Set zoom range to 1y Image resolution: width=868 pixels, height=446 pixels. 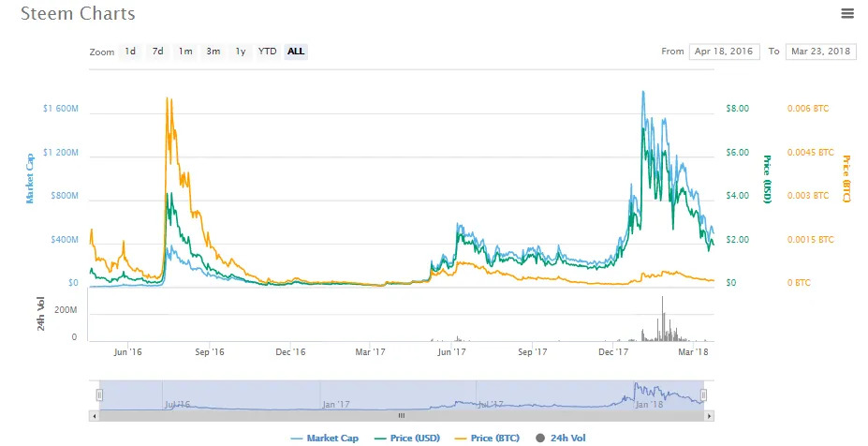(x=241, y=52)
